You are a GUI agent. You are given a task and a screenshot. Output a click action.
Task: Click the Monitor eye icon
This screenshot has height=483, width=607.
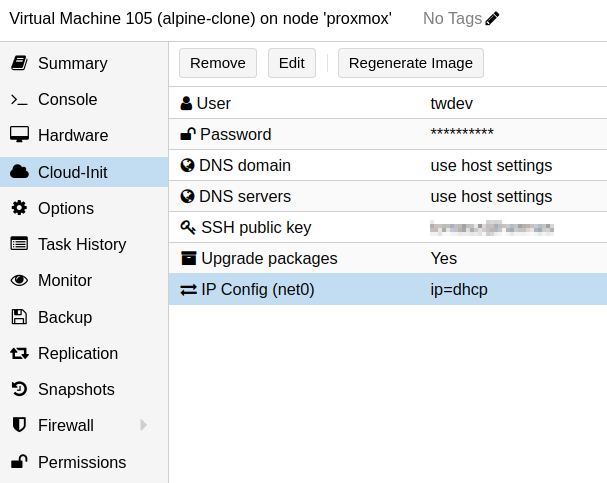coord(19,280)
